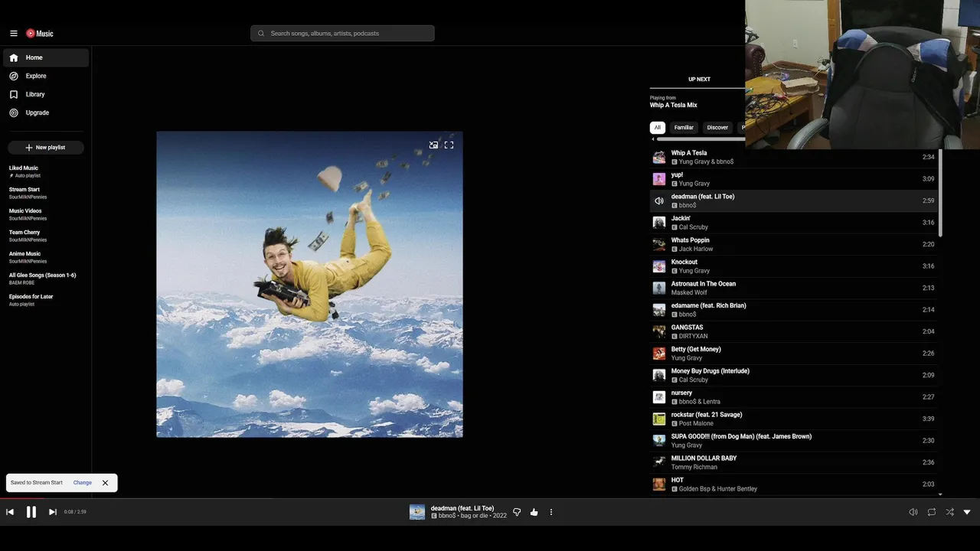This screenshot has height=551, width=980.
Task: Play edamame (feat. Rich Brian)
Action: click(x=793, y=310)
